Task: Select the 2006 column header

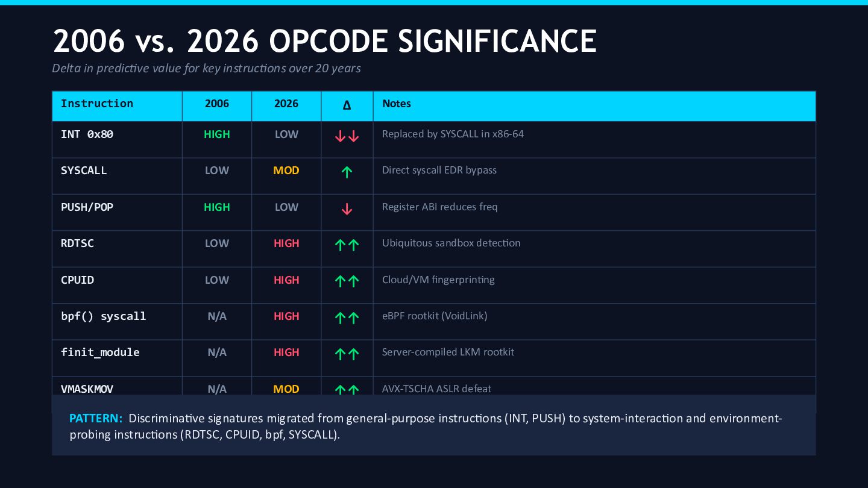Action: 217,104
